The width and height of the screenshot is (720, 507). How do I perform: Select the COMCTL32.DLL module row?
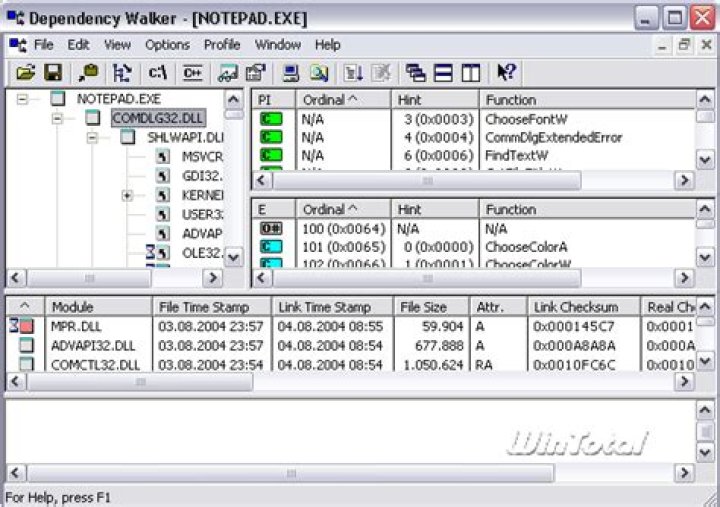351,365
